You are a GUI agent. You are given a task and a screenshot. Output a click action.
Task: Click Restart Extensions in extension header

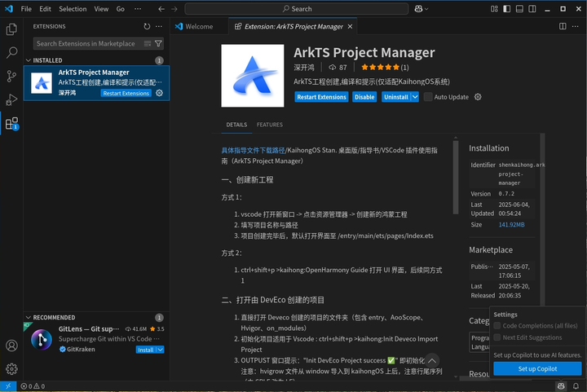pos(321,97)
